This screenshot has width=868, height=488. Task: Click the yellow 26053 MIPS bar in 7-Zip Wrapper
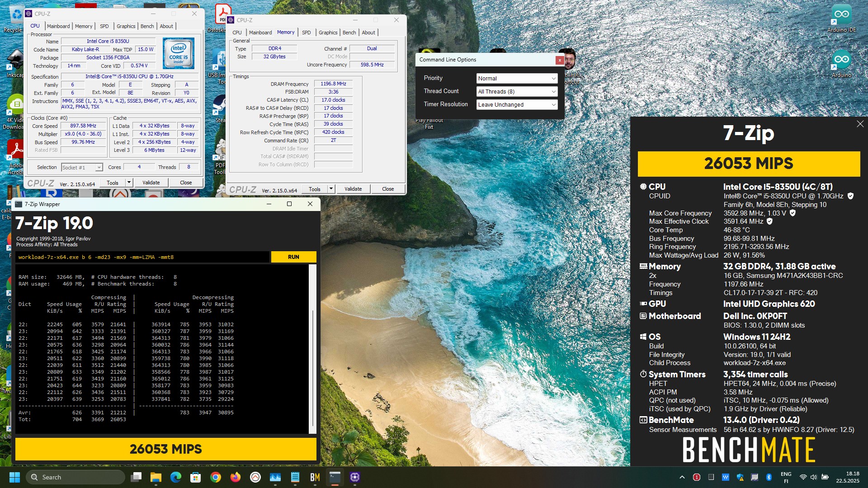pyautogui.click(x=166, y=449)
